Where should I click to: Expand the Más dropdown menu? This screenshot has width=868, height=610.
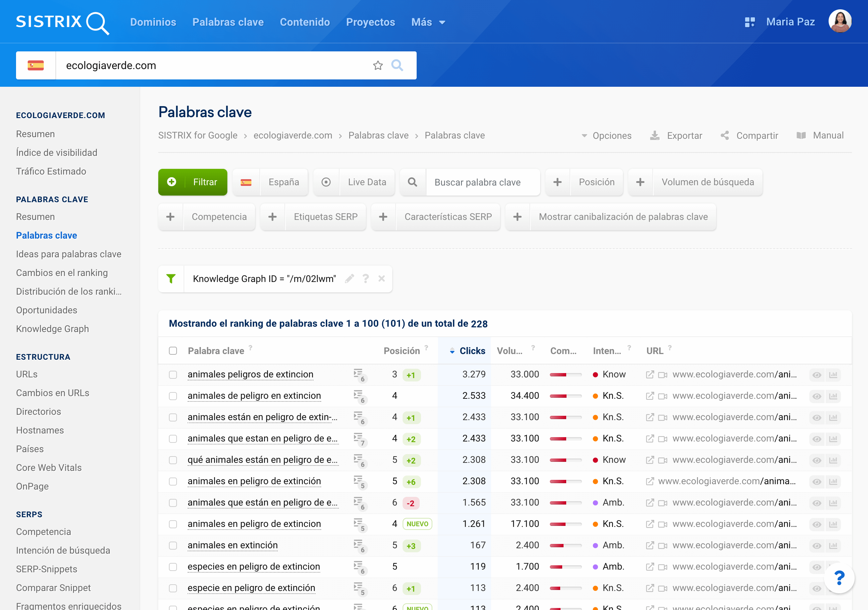pos(428,22)
